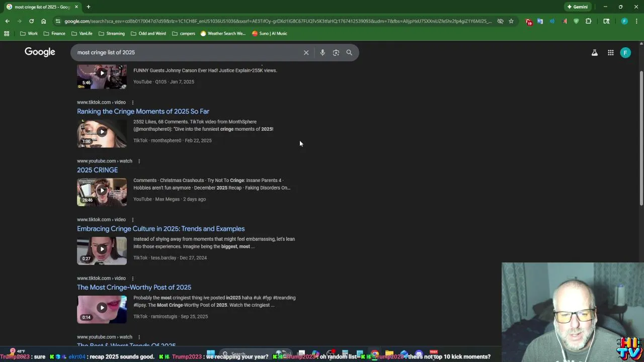Open the campers bookmarks folder

[x=184, y=33]
